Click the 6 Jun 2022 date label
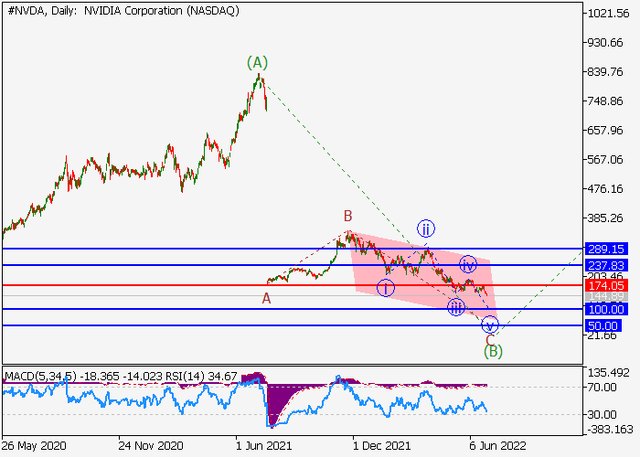The width and height of the screenshot is (640, 457). [498, 445]
